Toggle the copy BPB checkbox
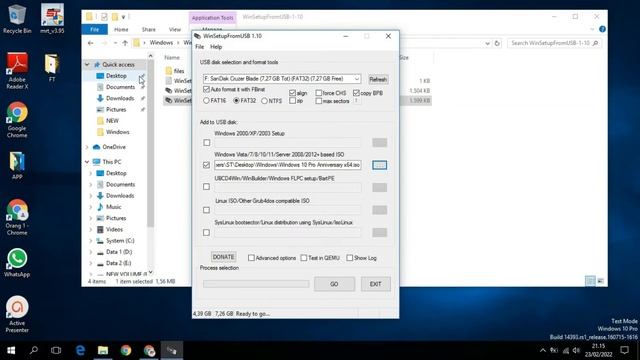 (356, 93)
